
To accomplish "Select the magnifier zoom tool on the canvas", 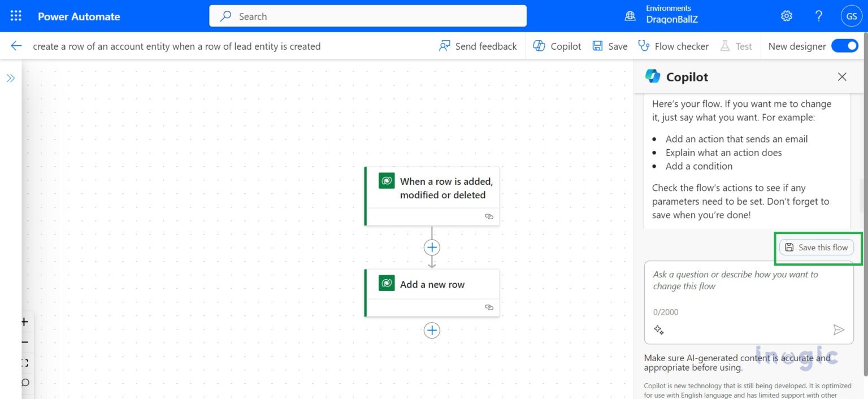I will pyautogui.click(x=24, y=383).
